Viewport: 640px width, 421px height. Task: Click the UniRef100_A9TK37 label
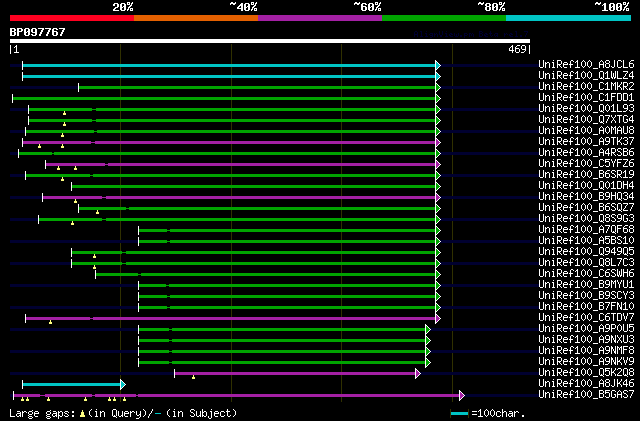(586, 142)
